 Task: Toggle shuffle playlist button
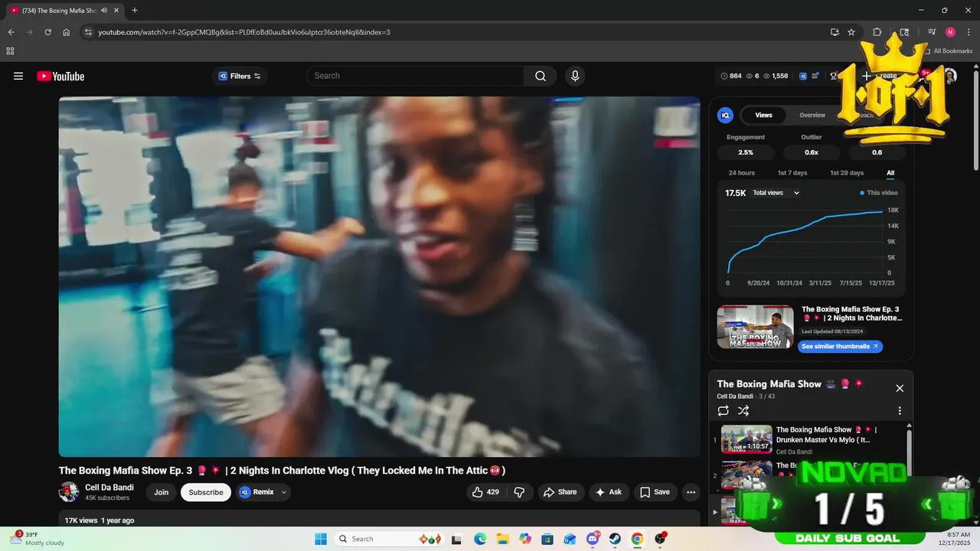pyautogui.click(x=743, y=411)
